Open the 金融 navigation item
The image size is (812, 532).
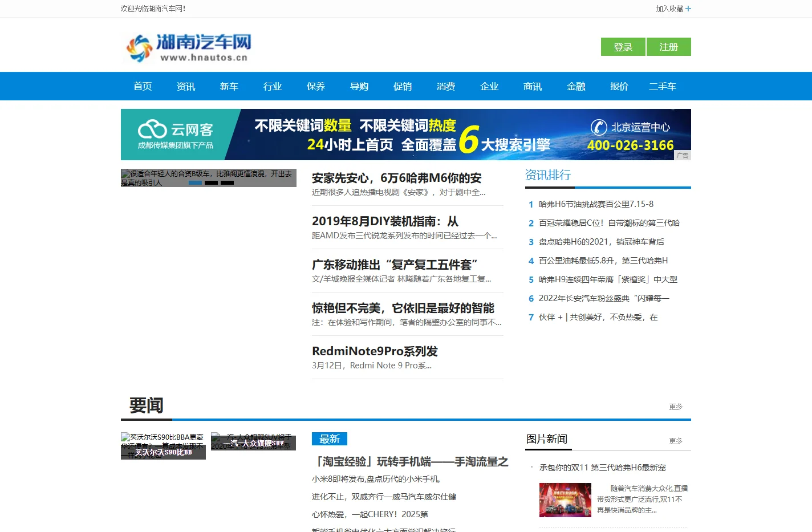pyautogui.click(x=576, y=86)
